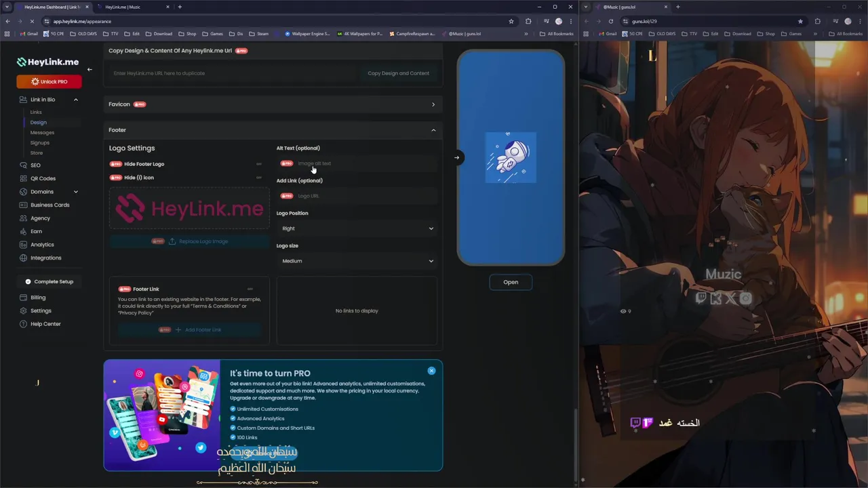
Task: Click the Open button under preview
Action: tap(511, 282)
